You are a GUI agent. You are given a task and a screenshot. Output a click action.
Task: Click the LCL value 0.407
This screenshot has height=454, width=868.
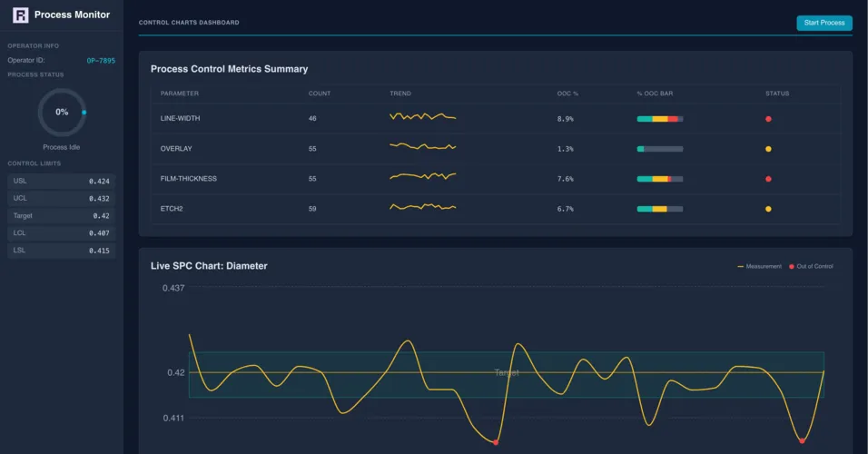pos(99,233)
